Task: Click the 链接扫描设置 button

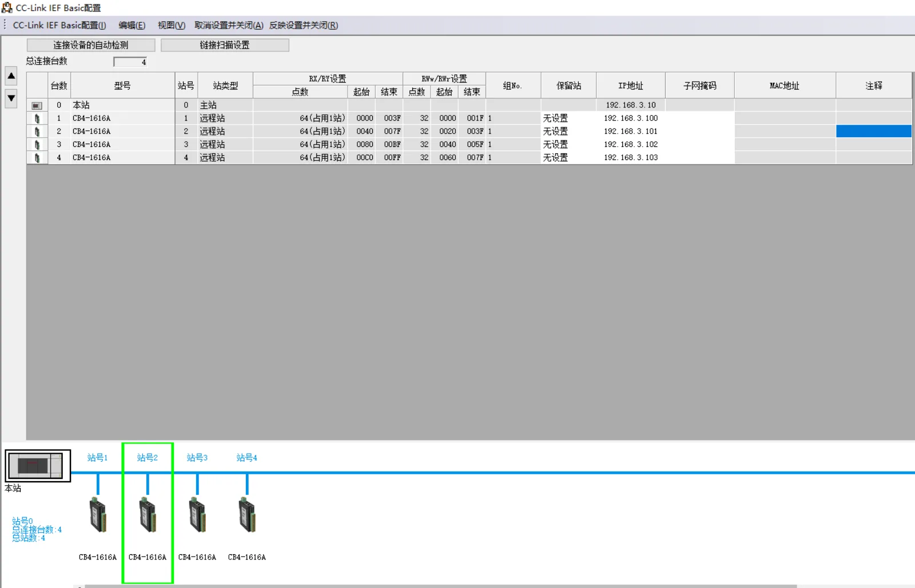Action: pyautogui.click(x=225, y=45)
